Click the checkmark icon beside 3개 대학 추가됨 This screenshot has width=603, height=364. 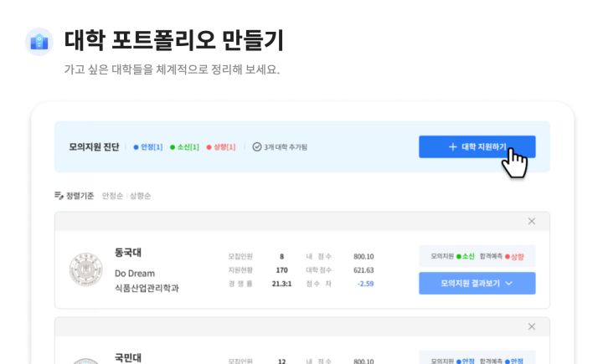257,146
